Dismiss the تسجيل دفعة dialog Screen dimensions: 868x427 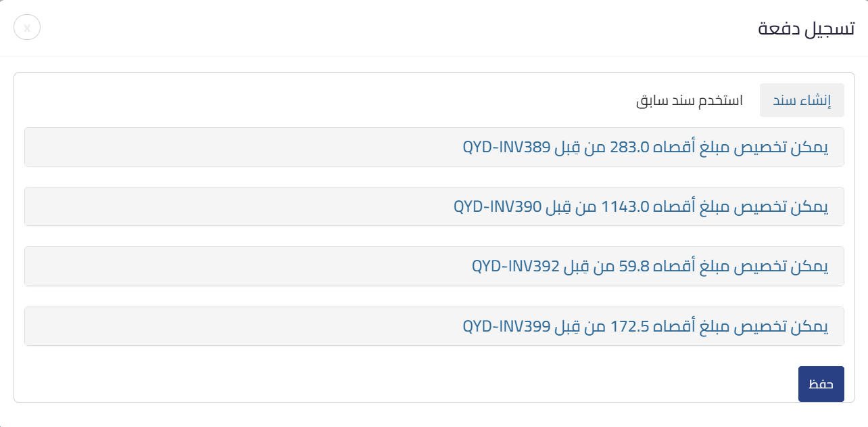click(27, 28)
